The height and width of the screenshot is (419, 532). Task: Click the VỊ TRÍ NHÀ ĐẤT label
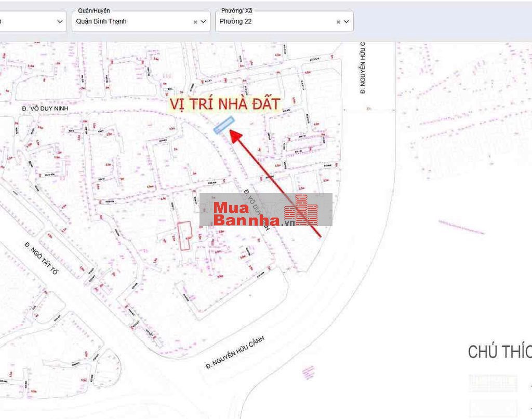tap(225, 104)
